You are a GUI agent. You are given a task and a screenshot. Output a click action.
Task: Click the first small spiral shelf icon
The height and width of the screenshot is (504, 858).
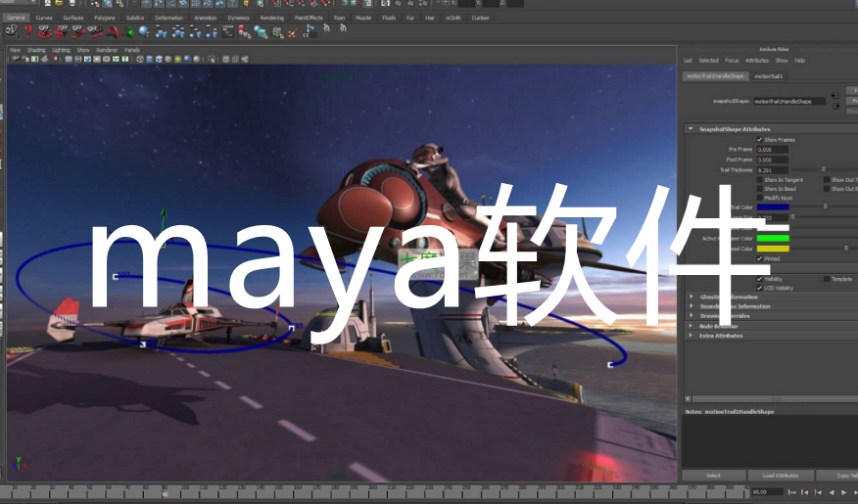pyautogui.click(x=327, y=27)
